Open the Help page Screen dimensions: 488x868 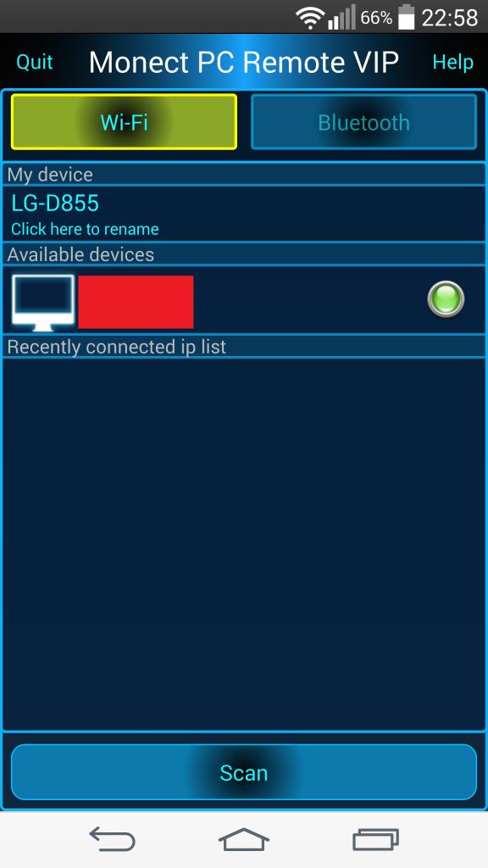tap(452, 62)
